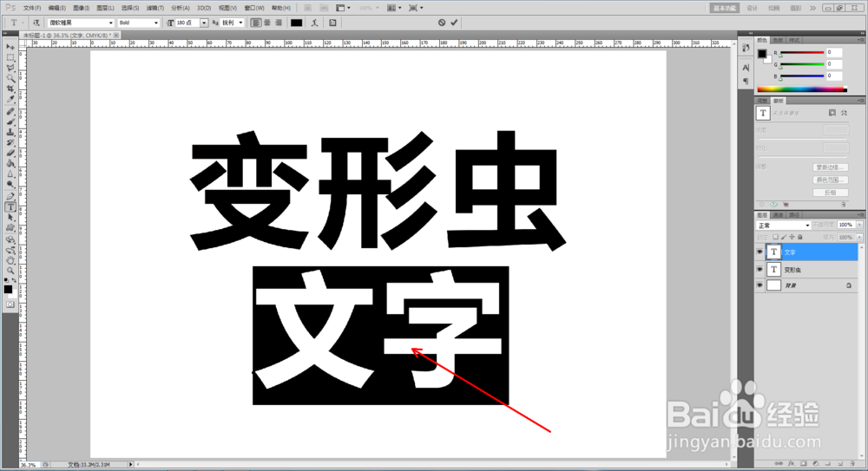Open Paragraph panel icon in dock
The image size is (868, 471).
[746, 82]
